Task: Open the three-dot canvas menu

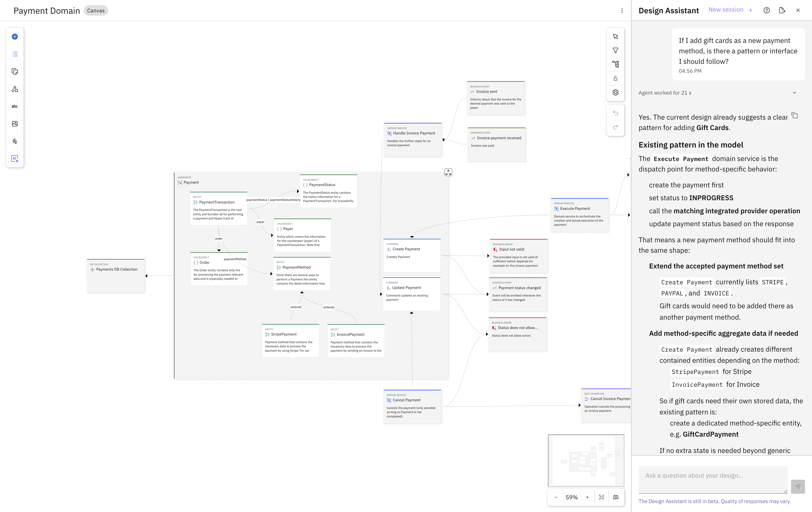Action: [622, 10]
